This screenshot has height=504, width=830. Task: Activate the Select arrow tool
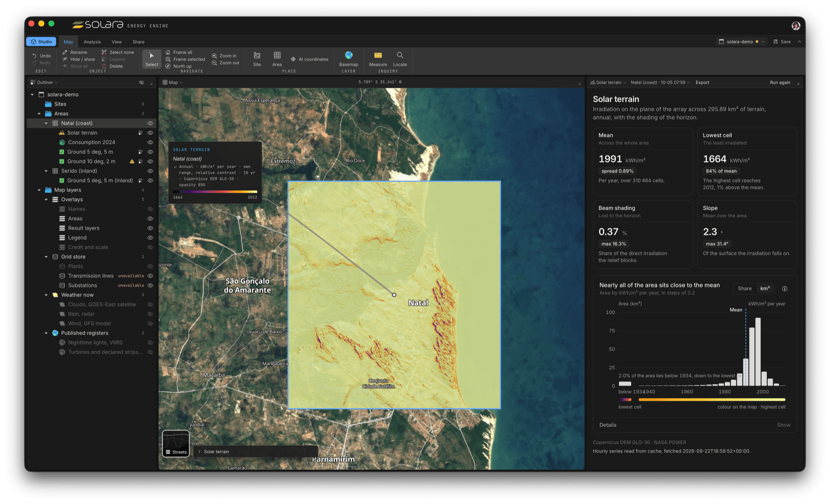151,59
